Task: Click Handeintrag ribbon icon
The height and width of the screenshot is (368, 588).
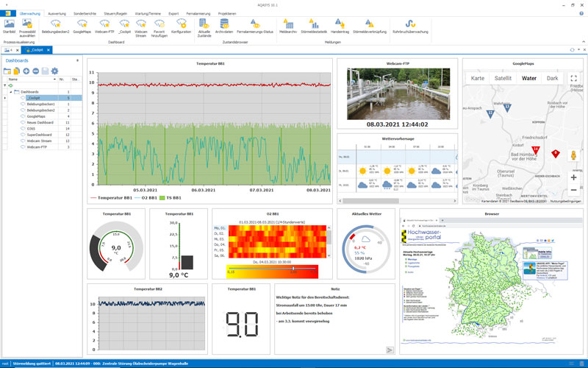Action: (x=340, y=27)
